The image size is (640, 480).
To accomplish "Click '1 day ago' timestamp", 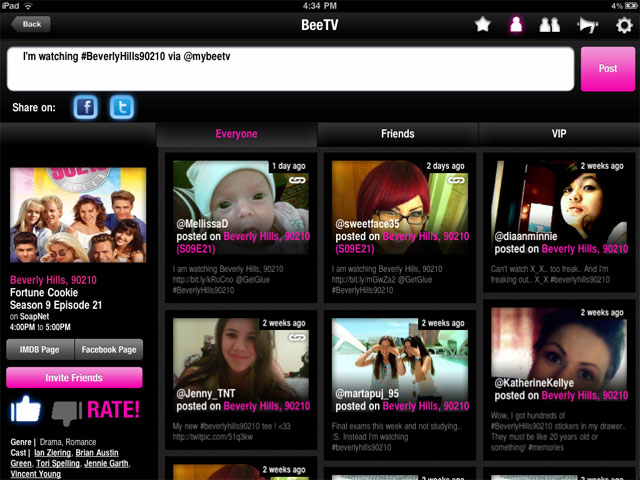I will (289, 166).
